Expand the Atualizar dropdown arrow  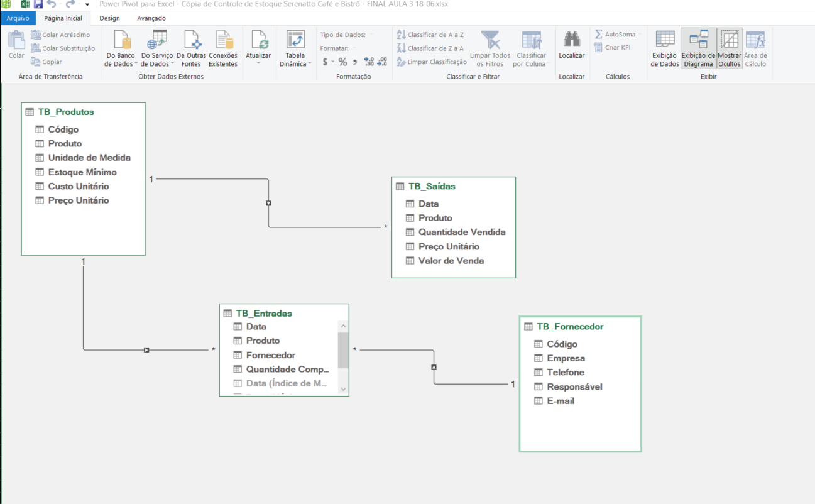click(258, 63)
